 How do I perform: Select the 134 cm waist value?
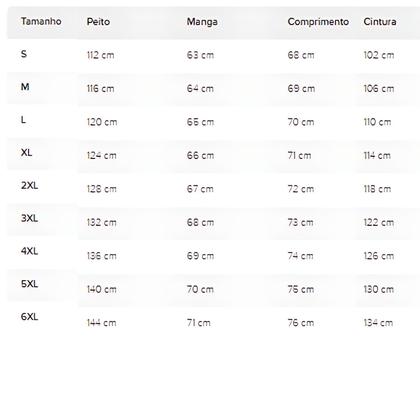click(378, 323)
